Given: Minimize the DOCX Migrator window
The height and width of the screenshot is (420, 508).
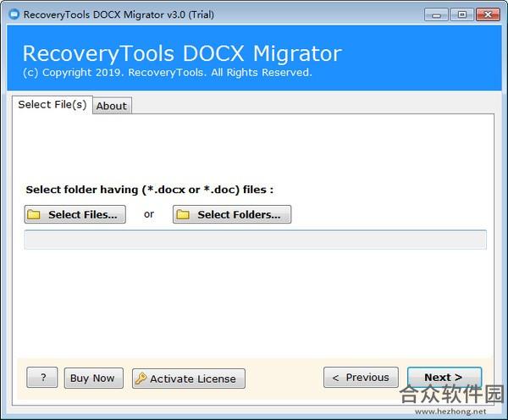Looking at the screenshot, I should point(436,15).
